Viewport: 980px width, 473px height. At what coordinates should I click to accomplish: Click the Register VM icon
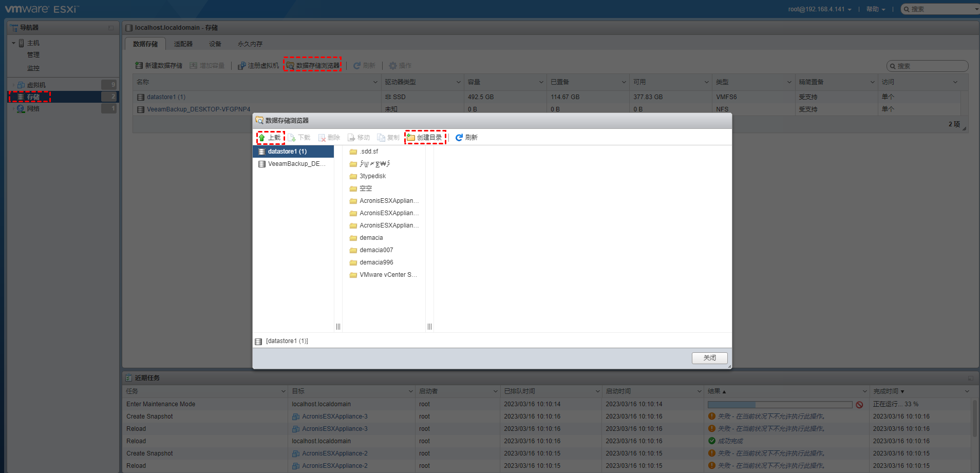(241, 66)
